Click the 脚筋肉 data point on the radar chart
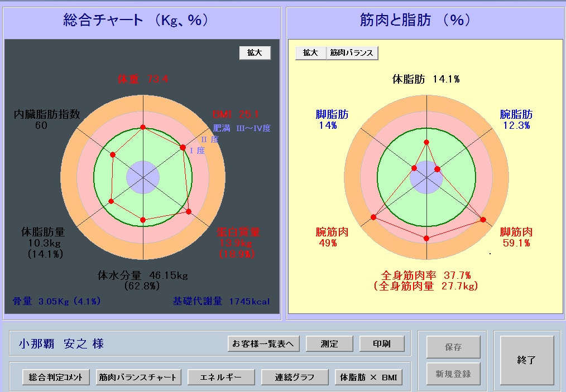The height and width of the screenshot is (392, 566). click(x=483, y=220)
